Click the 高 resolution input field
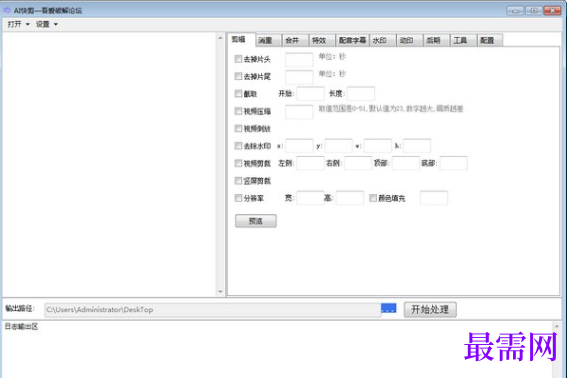This screenshot has width=576, height=378. 350,198
